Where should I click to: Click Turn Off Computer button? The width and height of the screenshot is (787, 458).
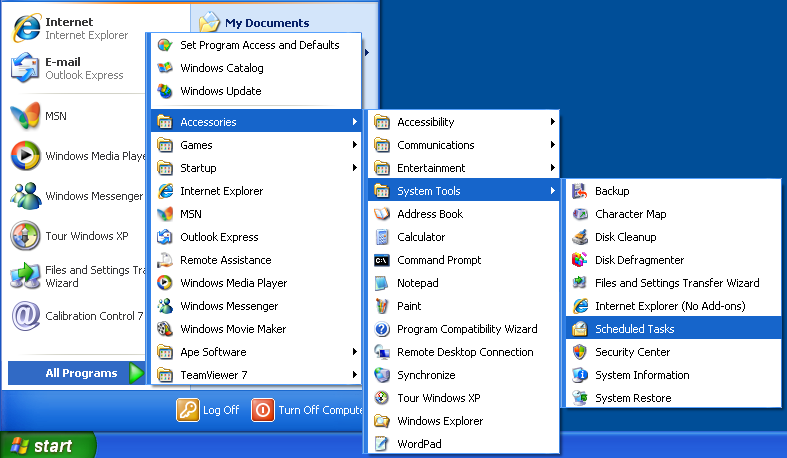307,410
